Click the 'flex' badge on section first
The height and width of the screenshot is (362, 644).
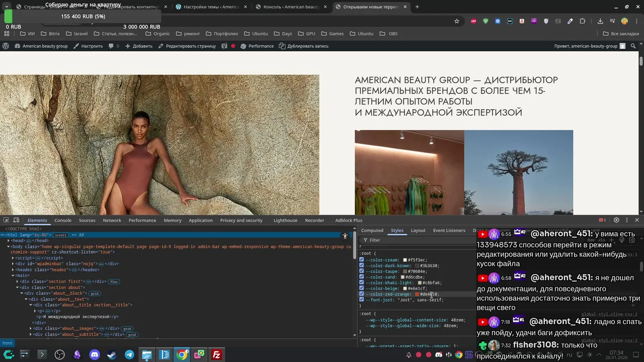tap(114, 282)
